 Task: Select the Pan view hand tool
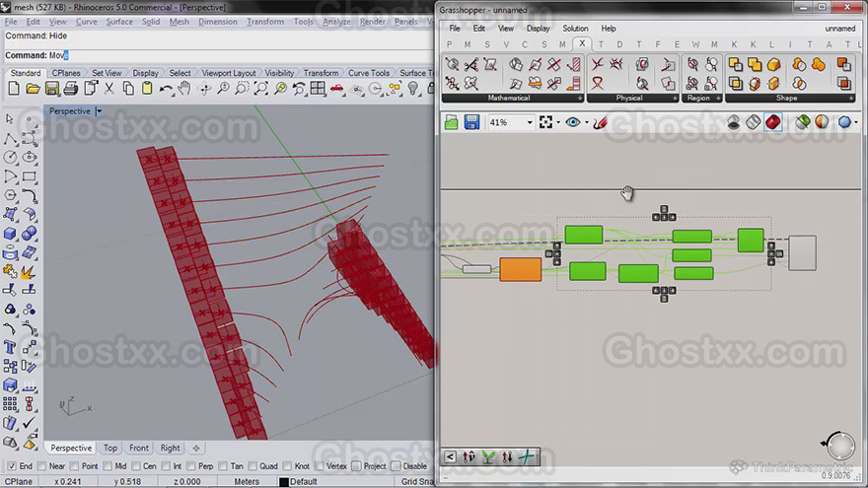(184, 89)
